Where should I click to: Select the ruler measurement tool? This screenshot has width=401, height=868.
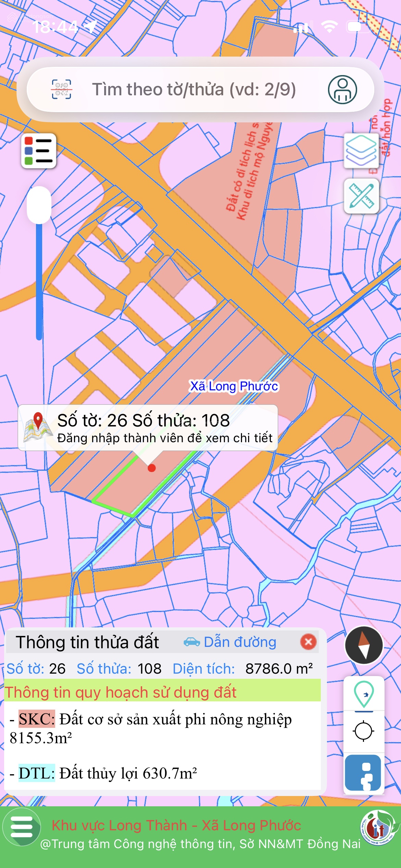point(361,196)
